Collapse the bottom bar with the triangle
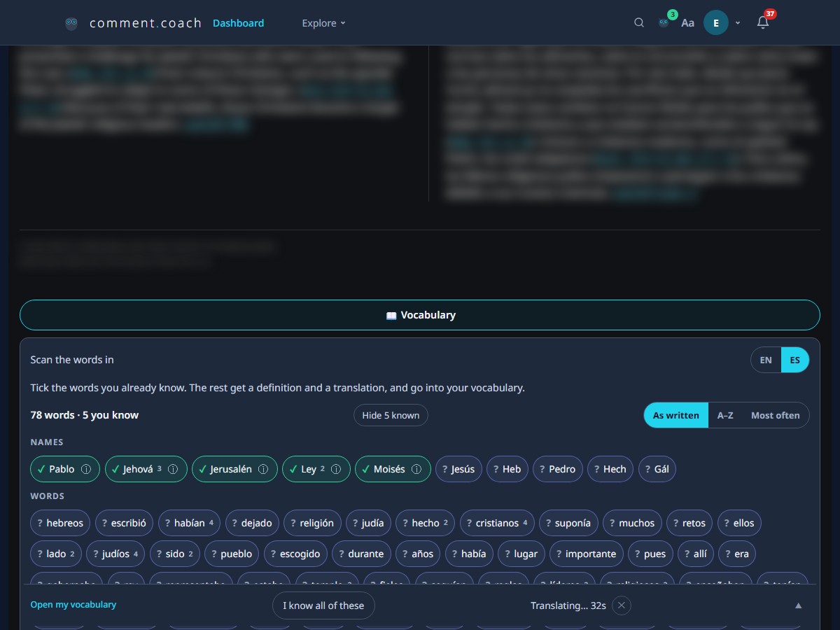 pyautogui.click(x=798, y=605)
